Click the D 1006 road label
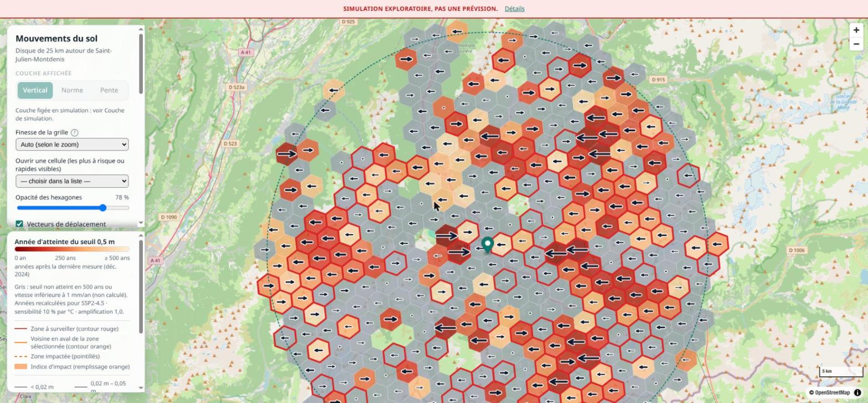The height and width of the screenshot is (403, 868). (796, 250)
